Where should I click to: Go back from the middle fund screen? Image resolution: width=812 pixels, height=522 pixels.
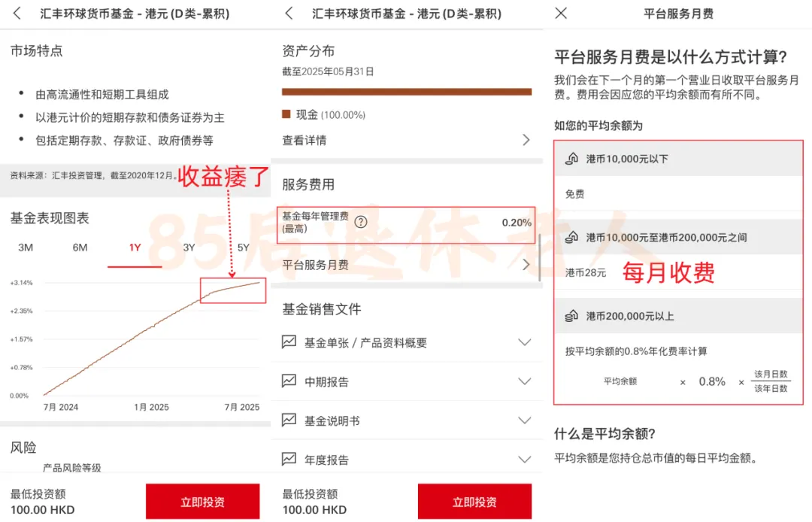[289, 14]
